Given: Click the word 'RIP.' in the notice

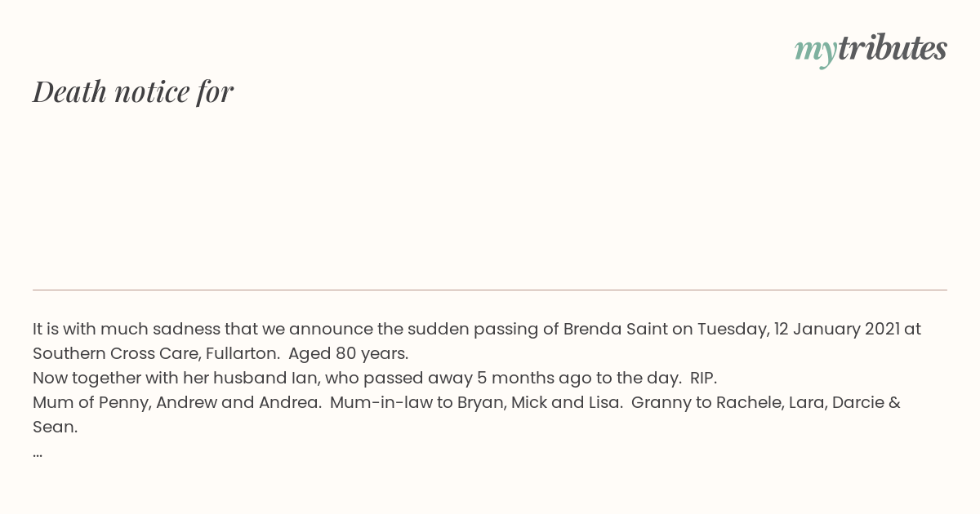Looking at the screenshot, I should 703,378.
